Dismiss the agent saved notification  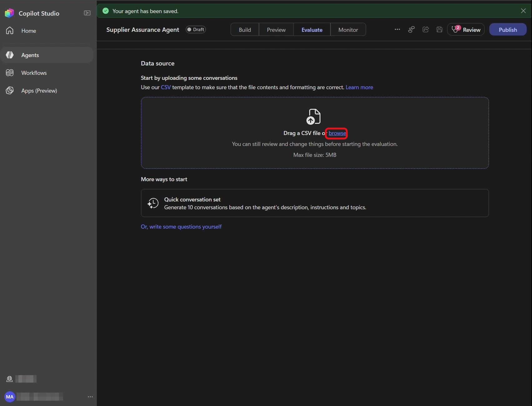click(x=523, y=11)
